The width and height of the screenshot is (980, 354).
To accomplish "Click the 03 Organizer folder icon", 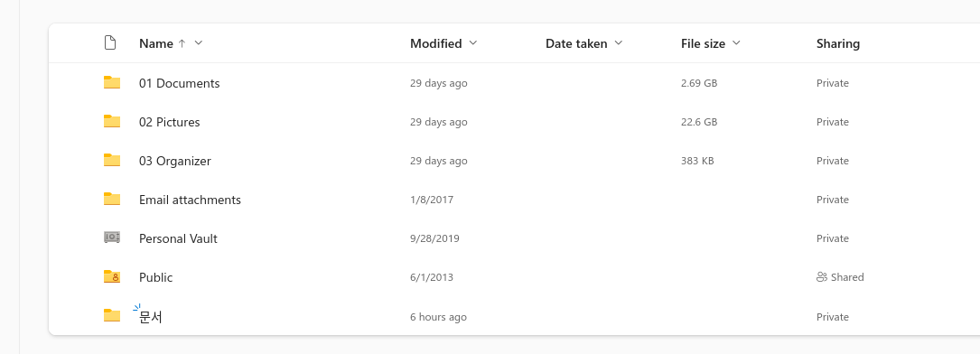I will click(112, 160).
